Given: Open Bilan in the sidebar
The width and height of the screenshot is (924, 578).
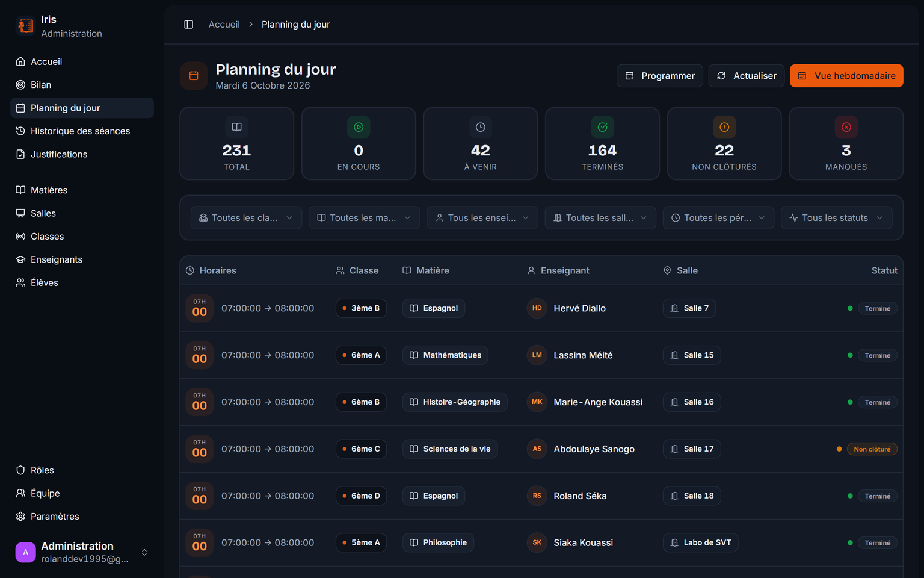Looking at the screenshot, I should tap(82, 85).
